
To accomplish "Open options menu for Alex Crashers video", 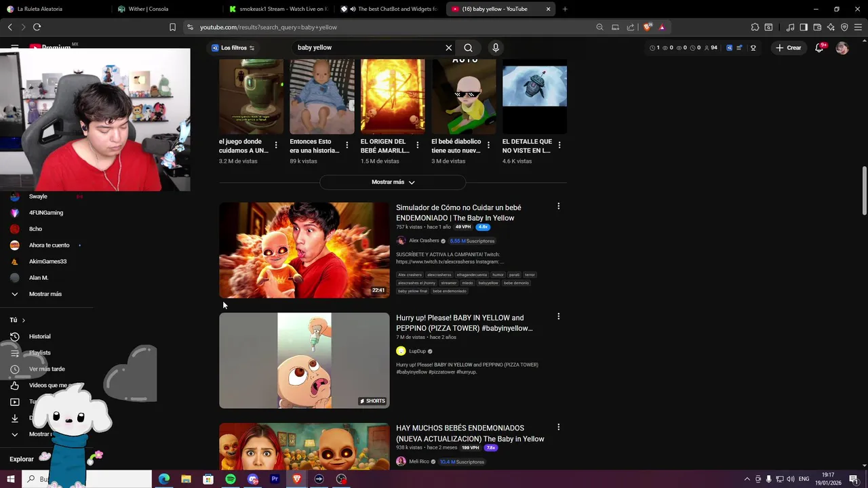I will point(558,206).
